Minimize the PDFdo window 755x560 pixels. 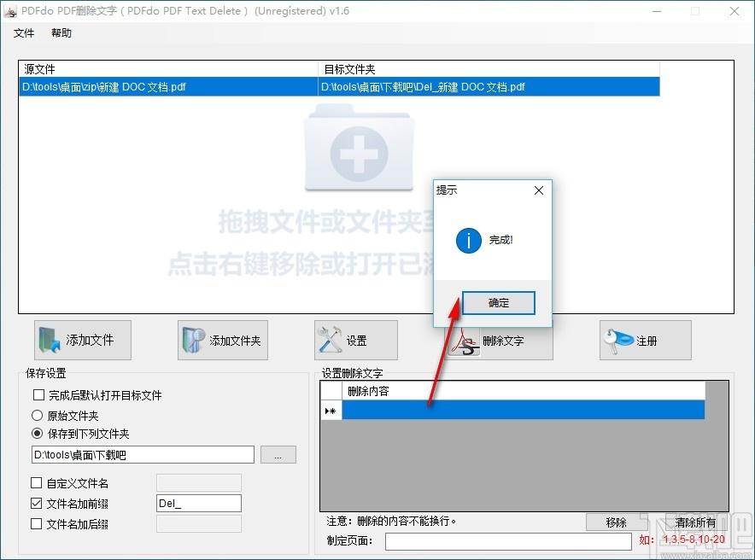(657, 11)
